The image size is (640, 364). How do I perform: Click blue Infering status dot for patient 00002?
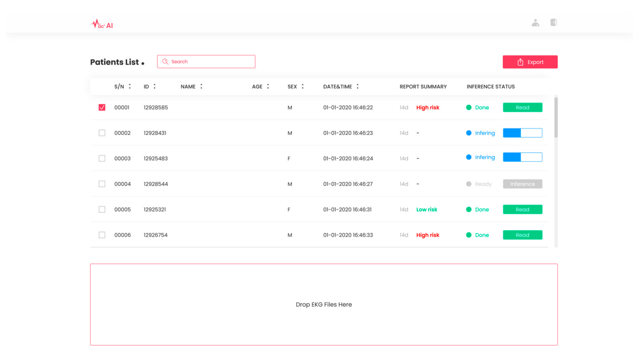tap(468, 133)
